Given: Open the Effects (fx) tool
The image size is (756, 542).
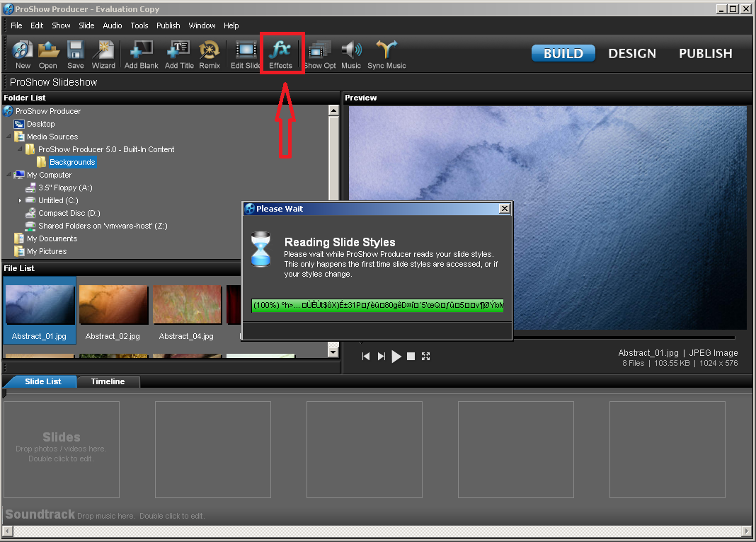Looking at the screenshot, I should (280, 54).
